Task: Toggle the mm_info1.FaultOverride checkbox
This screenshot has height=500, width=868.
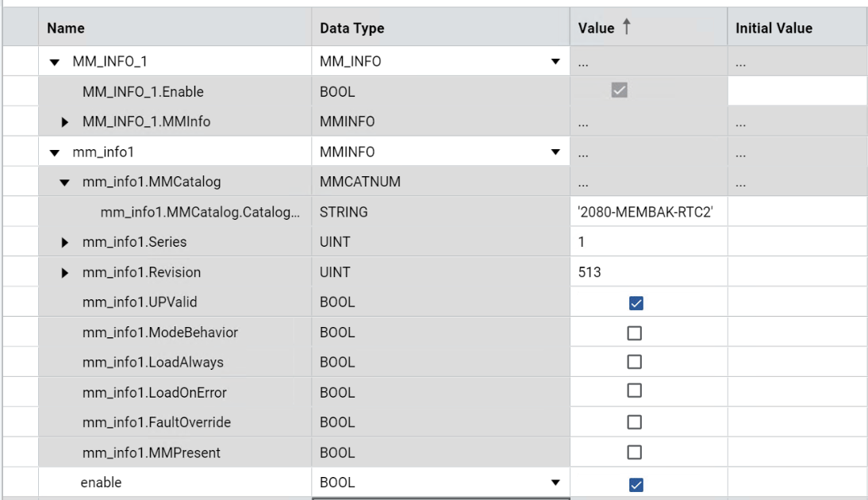Action: click(x=635, y=421)
